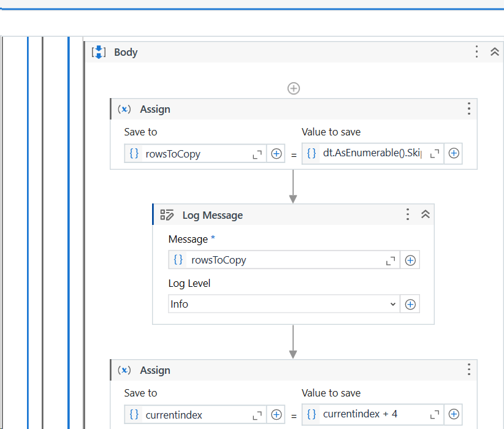504x429 pixels.
Task: Click the currentindex Save to field
Action: pyautogui.click(x=195, y=415)
